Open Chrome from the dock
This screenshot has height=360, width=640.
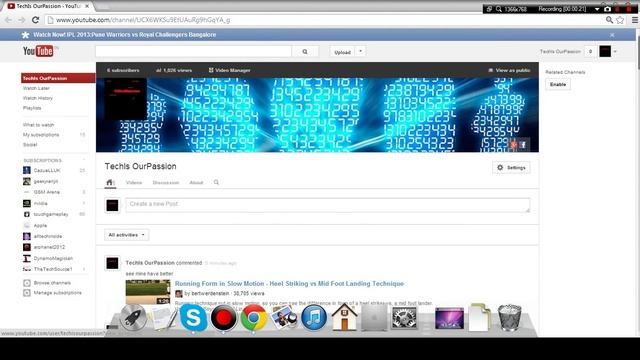pyautogui.click(x=253, y=317)
